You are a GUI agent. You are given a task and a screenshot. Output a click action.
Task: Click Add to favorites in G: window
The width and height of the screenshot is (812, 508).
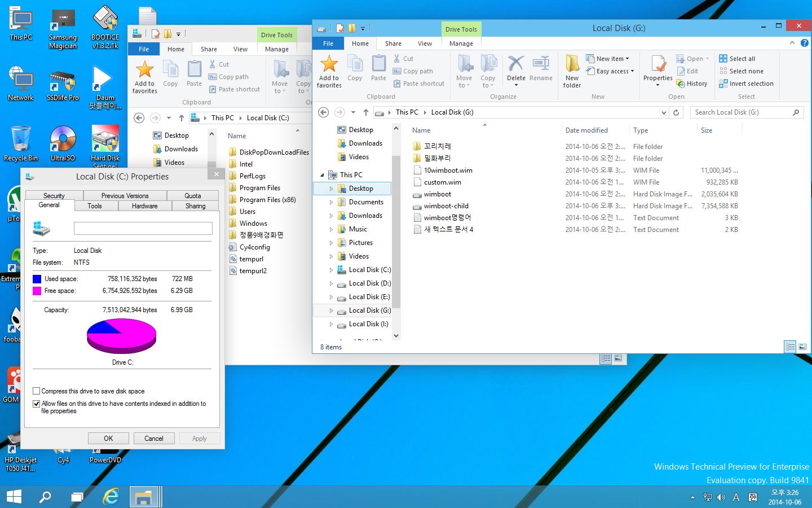tap(329, 71)
